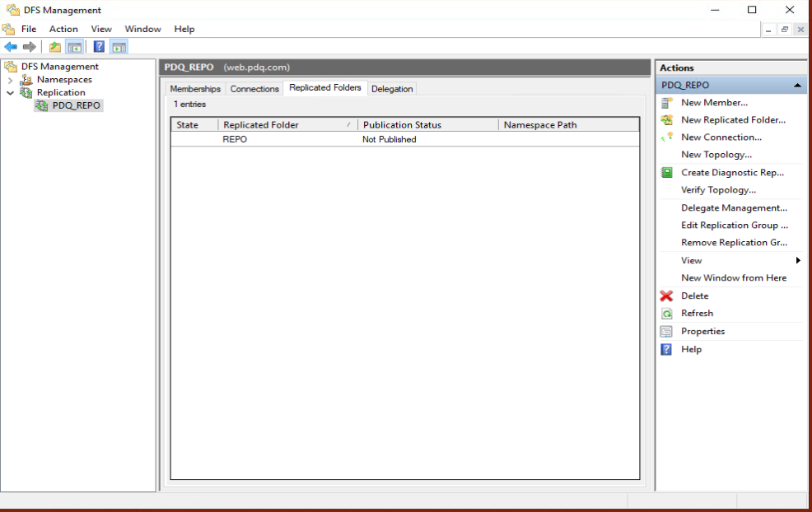Open the View submenu arrow in Actions
This screenshot has height=512, width=812.
pos(798,260)
